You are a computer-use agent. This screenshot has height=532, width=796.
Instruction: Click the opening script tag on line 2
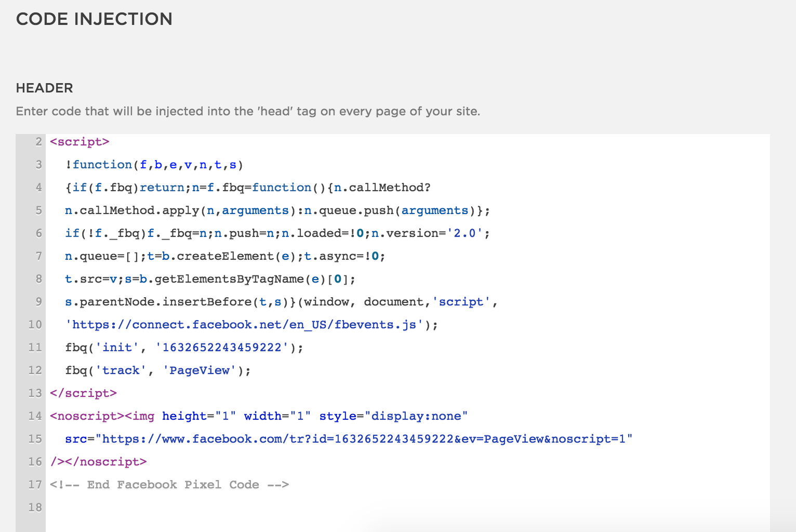pos(79,142)
